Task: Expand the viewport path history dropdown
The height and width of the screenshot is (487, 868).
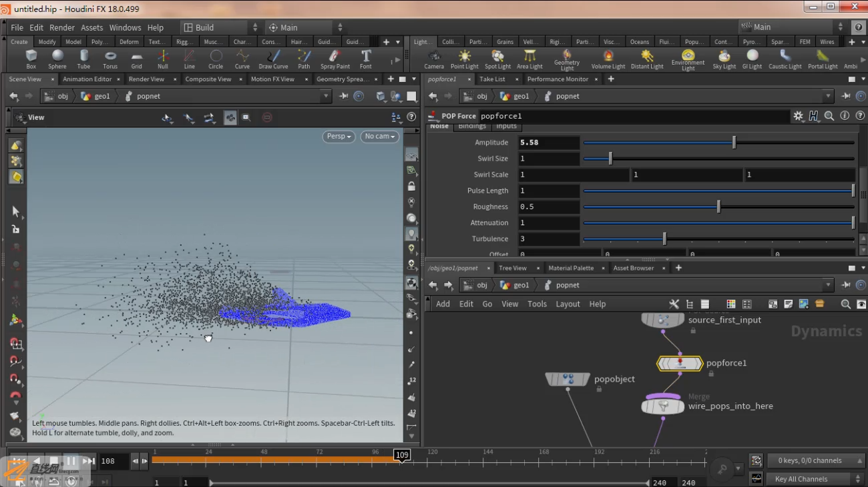Action: 326,96
